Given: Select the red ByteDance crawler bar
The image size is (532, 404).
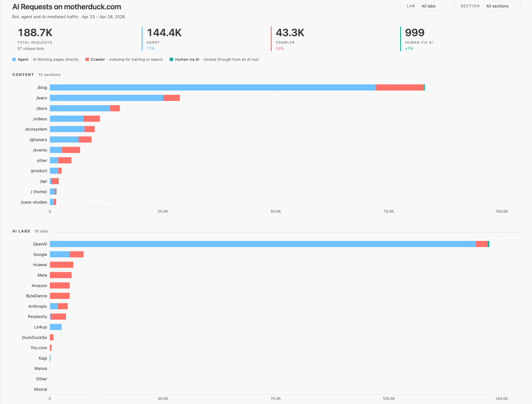Looking at the screenshot, I should point(60,296).
